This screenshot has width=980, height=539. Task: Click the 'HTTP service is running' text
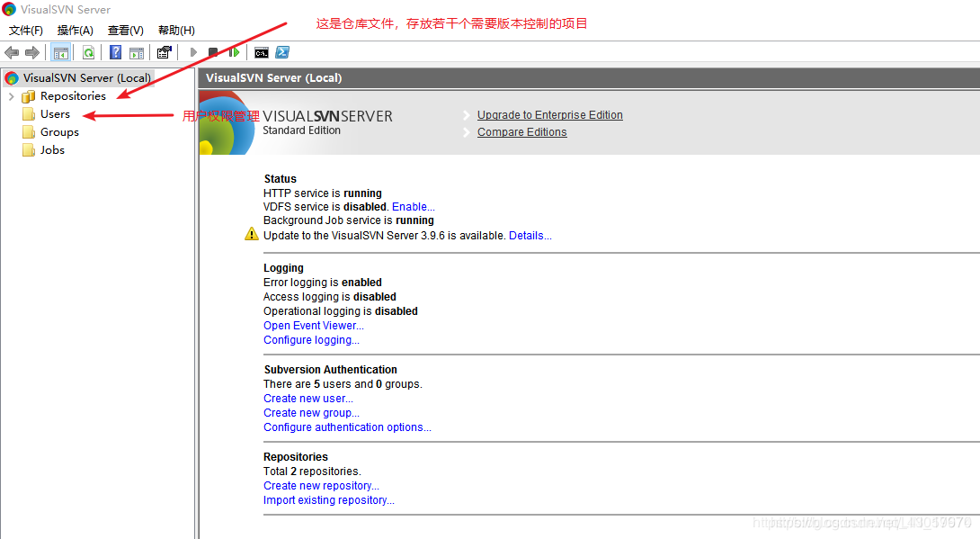tap(323, 193)
